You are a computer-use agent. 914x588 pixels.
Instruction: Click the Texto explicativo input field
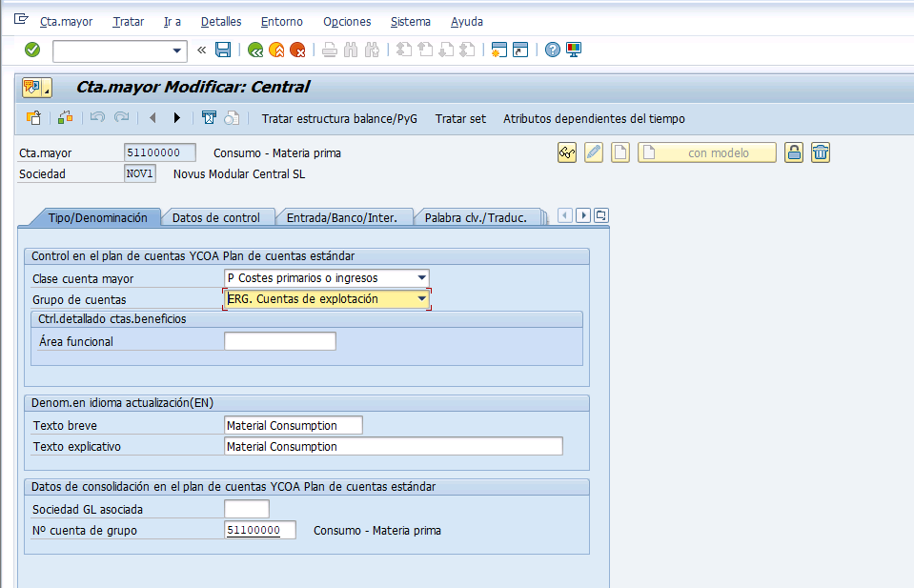394,446
